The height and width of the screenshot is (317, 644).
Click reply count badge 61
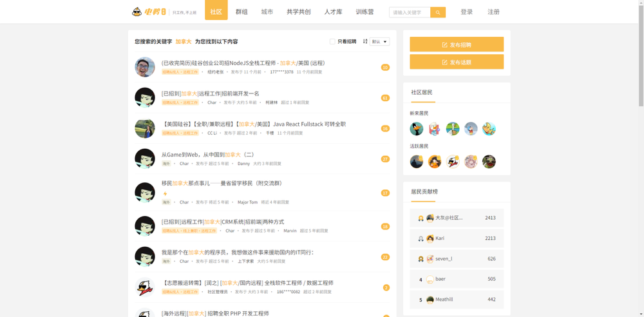pos(385,98)
